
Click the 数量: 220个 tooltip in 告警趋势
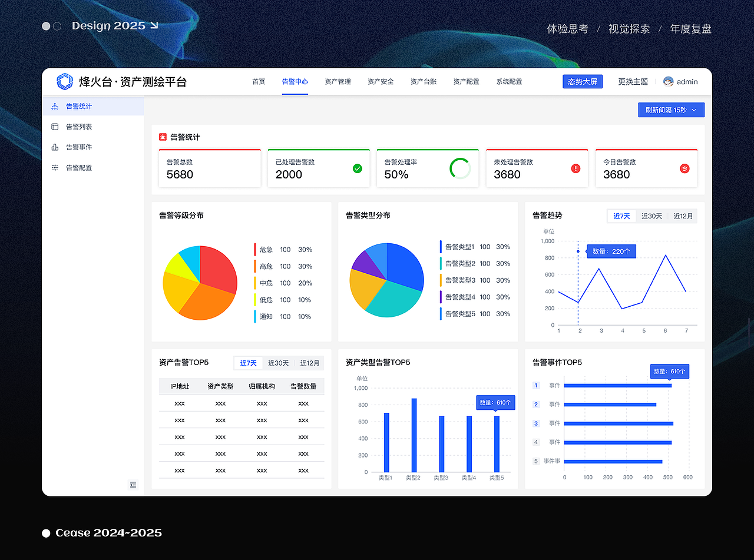click(x=611, y=251)
